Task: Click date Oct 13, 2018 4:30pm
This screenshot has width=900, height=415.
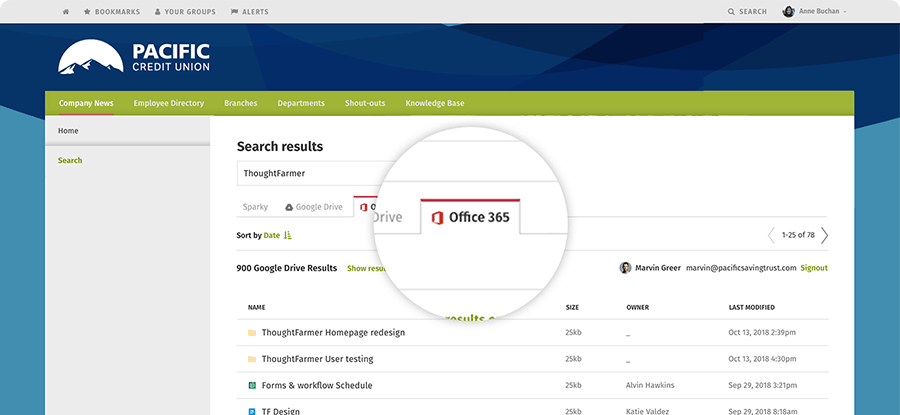Action: [x=762, y=359]
